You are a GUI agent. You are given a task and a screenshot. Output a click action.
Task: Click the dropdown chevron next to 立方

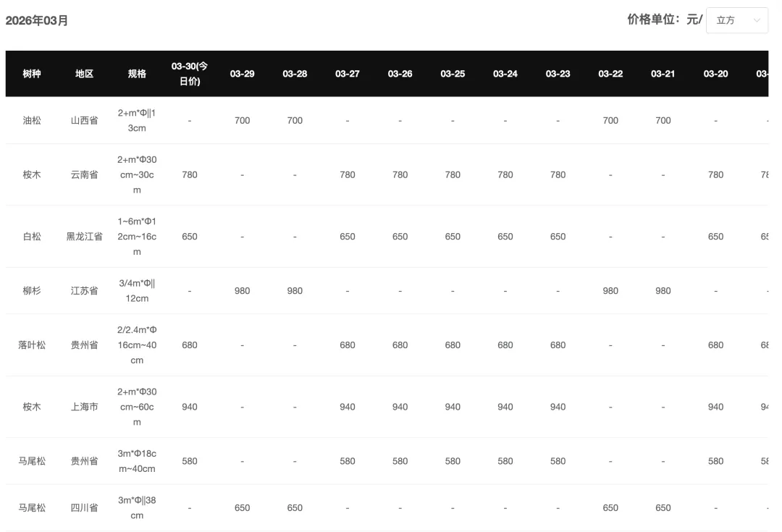pos(757,20)
